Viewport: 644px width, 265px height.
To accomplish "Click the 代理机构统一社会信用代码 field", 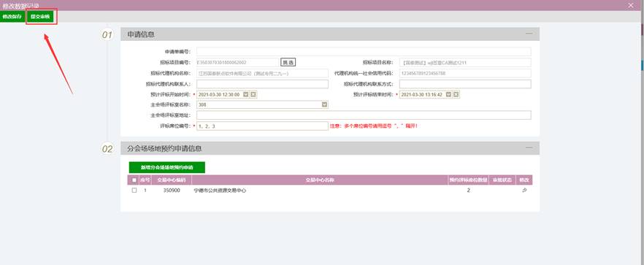I will tap(465, 73).
